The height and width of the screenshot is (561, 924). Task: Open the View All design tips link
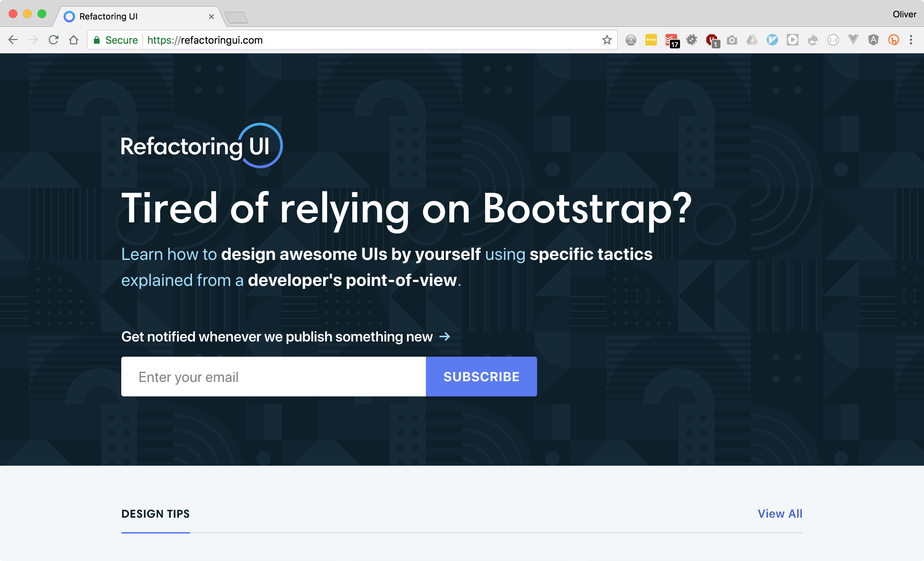pyautogui.click(x=780, y=513)
